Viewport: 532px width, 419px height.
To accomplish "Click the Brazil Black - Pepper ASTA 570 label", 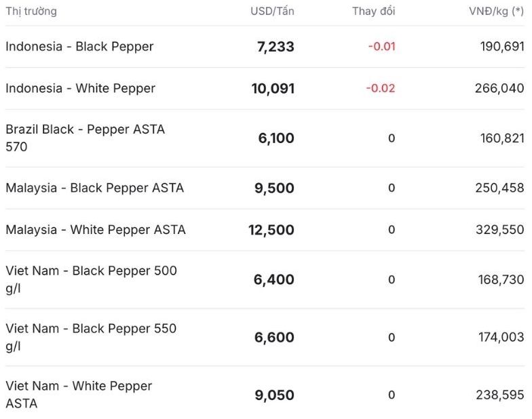I will 85,138.
